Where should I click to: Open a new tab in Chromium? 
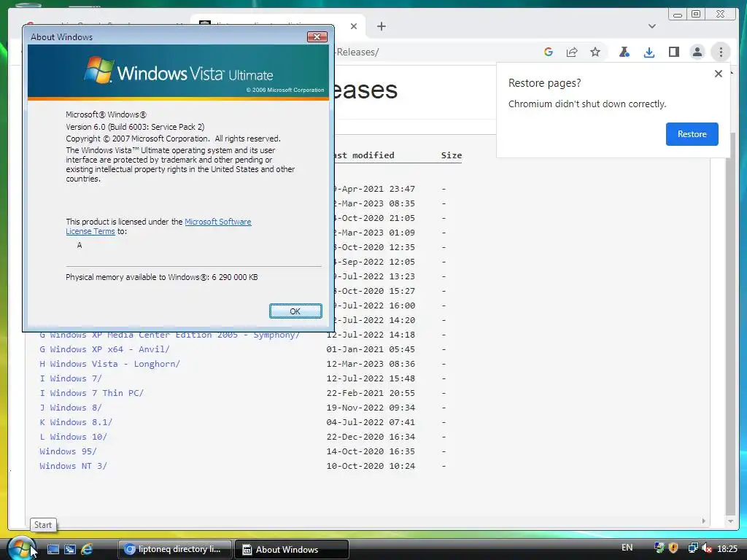coord(381,26)
